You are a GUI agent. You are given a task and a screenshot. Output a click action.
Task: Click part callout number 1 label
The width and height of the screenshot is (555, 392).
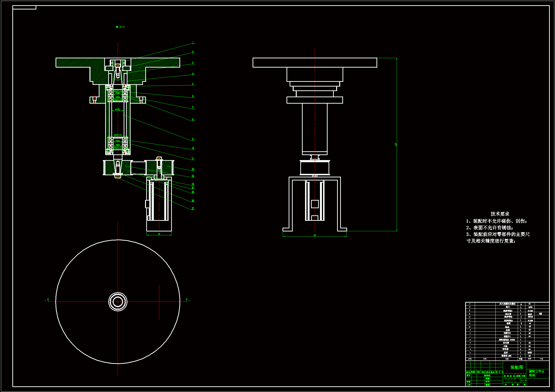coord(193,43)
